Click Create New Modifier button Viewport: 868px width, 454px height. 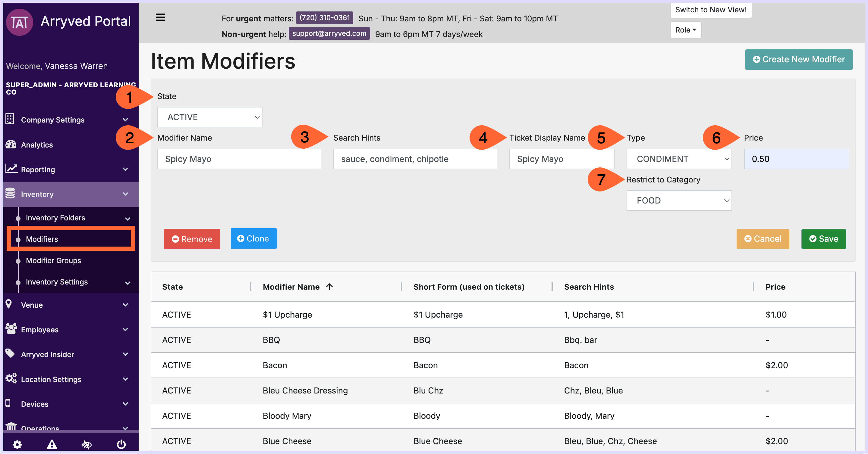point(799,60)
